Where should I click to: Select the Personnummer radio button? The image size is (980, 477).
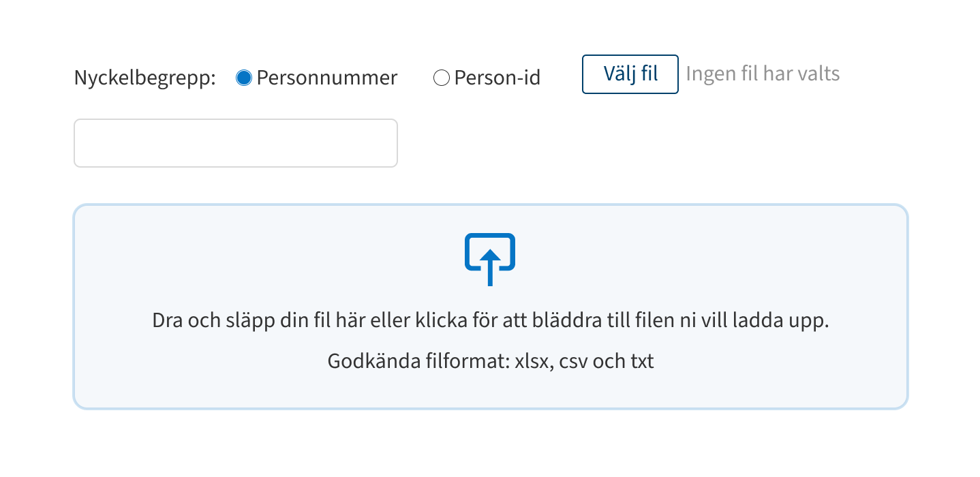[244, 78]
